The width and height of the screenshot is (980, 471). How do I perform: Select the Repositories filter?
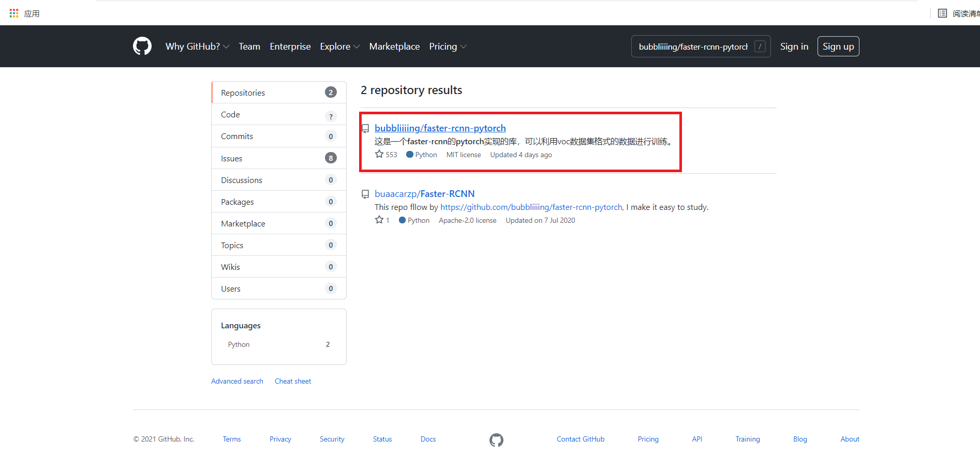coord(279,93)
